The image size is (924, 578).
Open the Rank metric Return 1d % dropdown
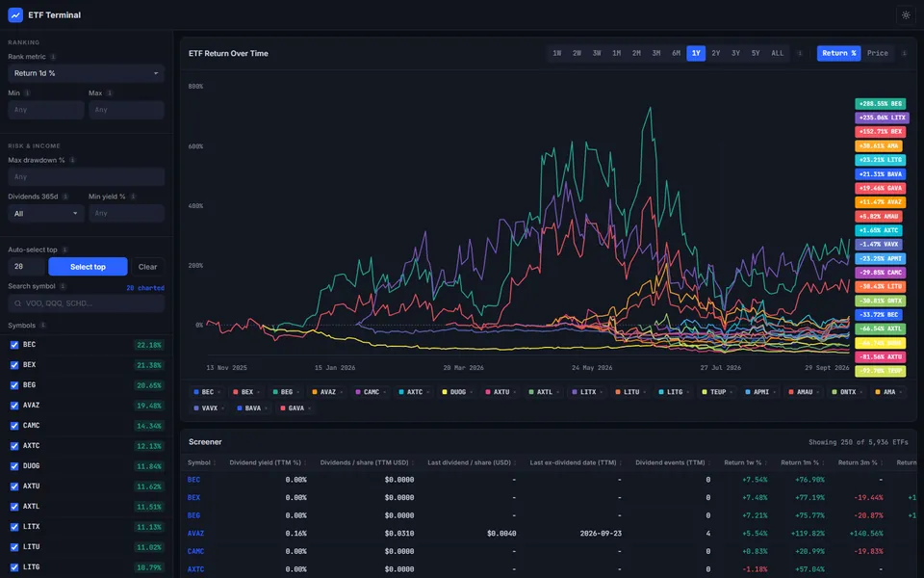86,73
